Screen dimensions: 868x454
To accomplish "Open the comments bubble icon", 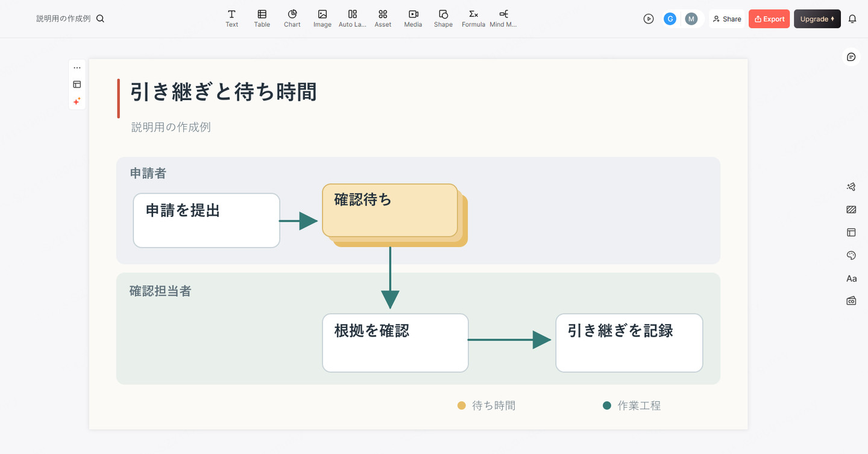I will (x=851, y=57).
